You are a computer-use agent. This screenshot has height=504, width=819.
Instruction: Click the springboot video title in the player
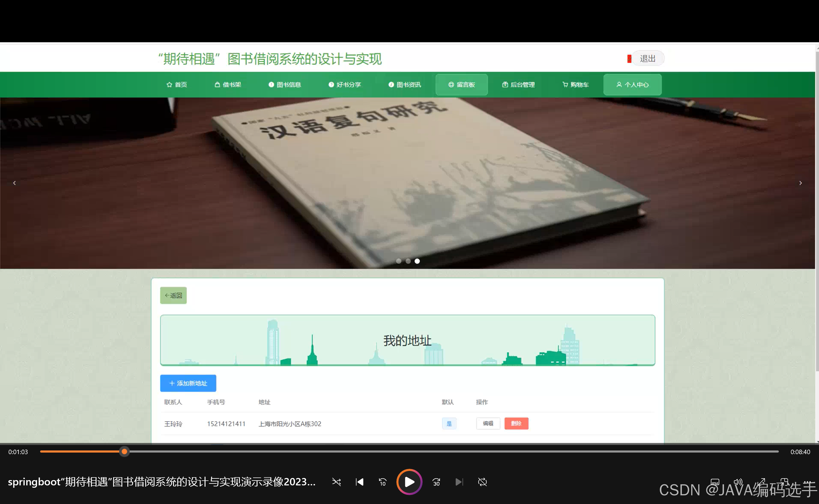[162, 482]
